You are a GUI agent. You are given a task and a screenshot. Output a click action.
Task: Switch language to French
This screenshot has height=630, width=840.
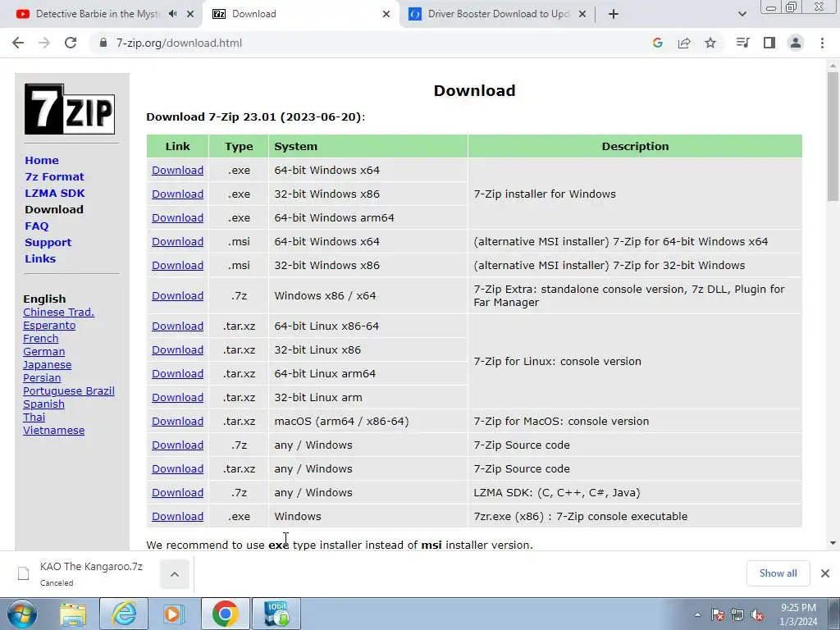tap(41, 339)
